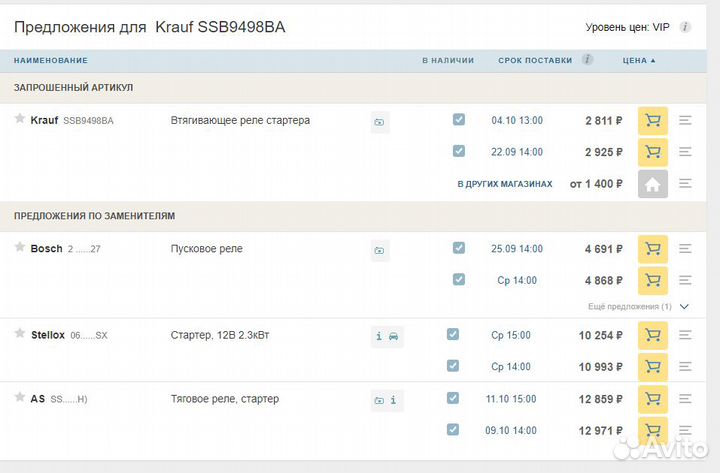Add Stellox 10 254 ₽ offer to cart
The image size is (720, 473).
pyautogui.click(x=652, y=335)
